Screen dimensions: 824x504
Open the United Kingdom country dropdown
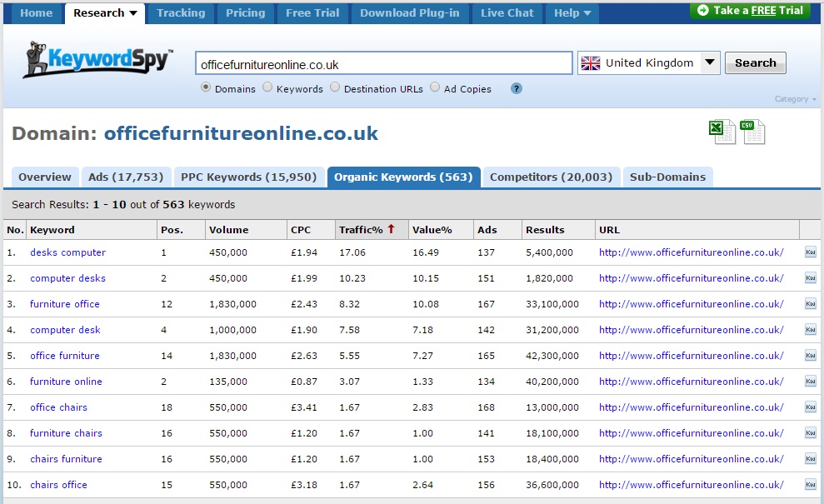pos(648,63)
